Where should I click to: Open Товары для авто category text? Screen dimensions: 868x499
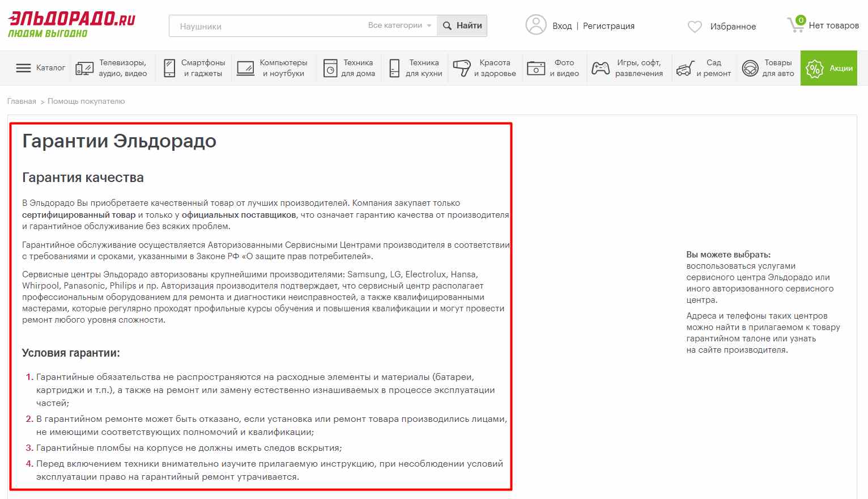778,68
